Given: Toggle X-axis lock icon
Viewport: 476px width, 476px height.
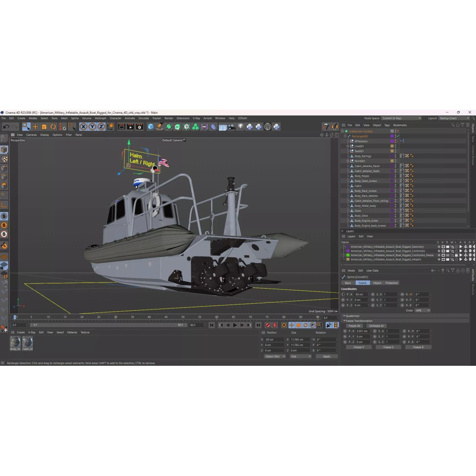Looking at the screenshot, I should pyautogui.click(x=83, y=126).
